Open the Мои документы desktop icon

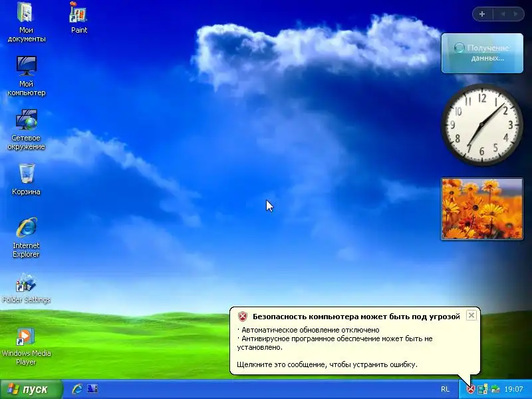(26, 22)
